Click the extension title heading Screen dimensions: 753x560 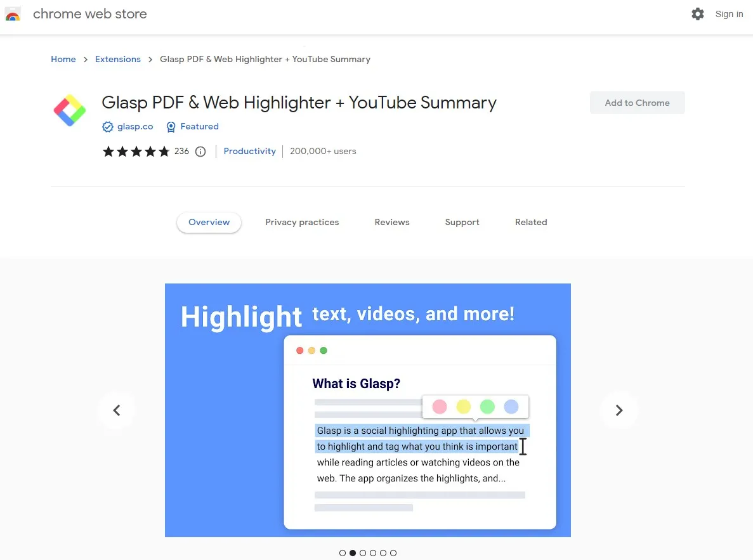(299, 103)
